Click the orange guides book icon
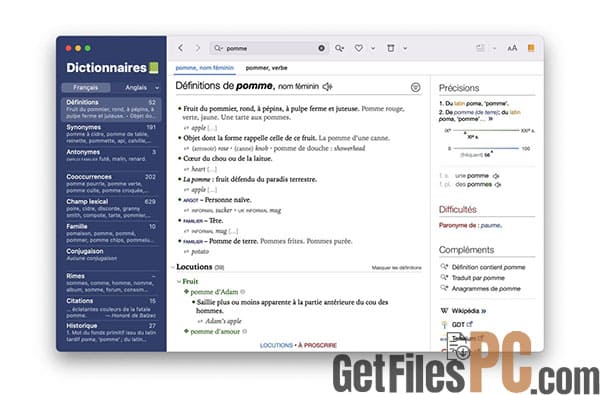The image size is (600, 395). (x=531, y=48)
